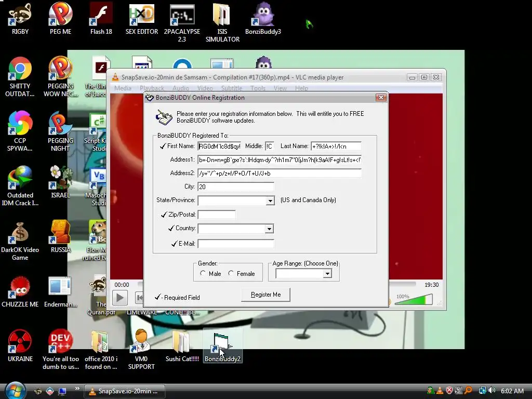Viewport: 532px width, 399px height.
Task: Launch the BonziBuddy3 desktop icon
Action: coord(263,19)
